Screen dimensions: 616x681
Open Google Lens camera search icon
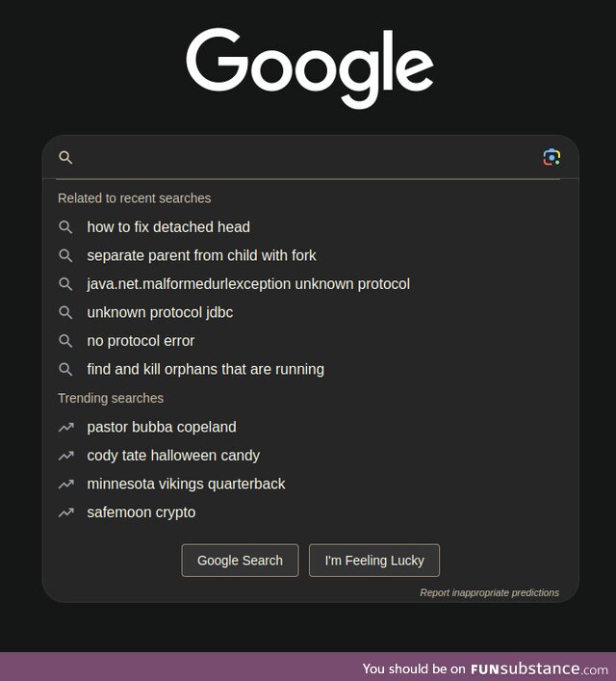[552, 157]
